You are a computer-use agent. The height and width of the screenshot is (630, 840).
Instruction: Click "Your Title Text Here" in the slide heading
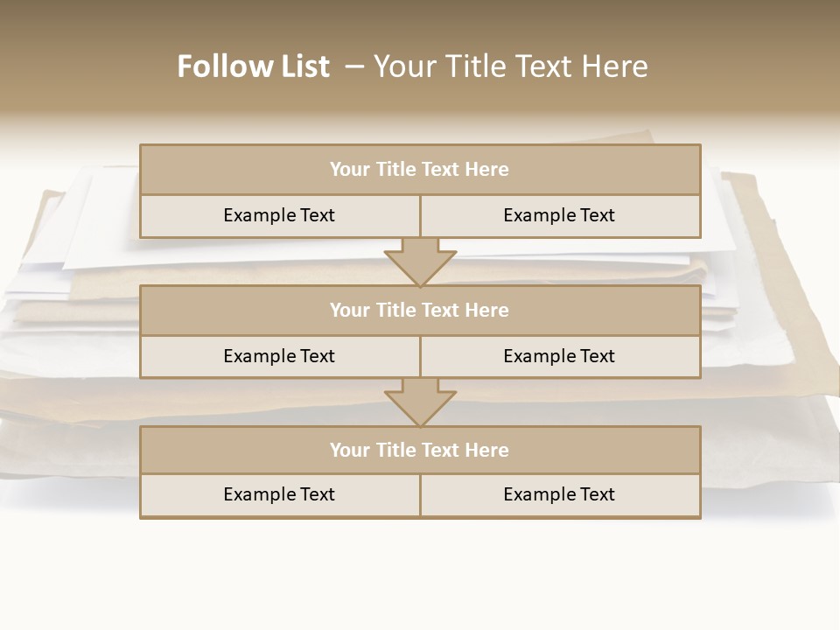click(x=510, y=66)
